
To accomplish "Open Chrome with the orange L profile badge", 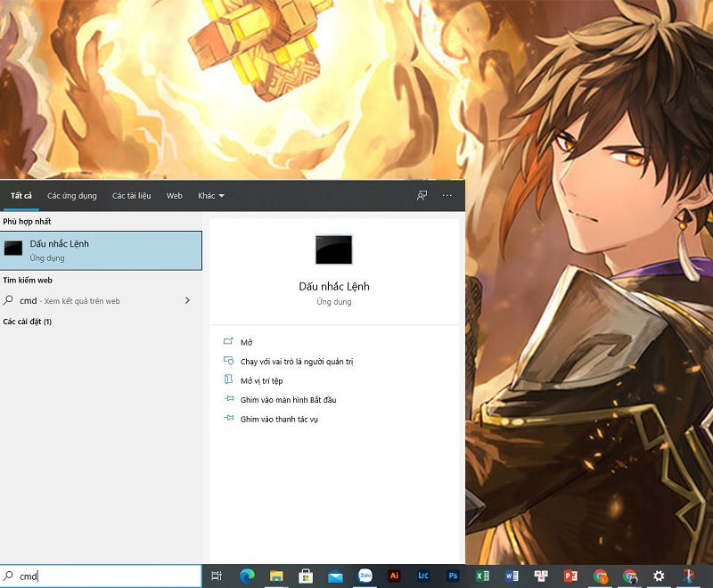I will point(600,576).
